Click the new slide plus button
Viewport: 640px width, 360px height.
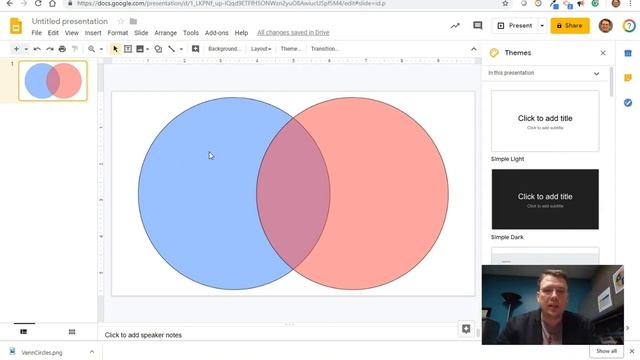pos(16,49)
